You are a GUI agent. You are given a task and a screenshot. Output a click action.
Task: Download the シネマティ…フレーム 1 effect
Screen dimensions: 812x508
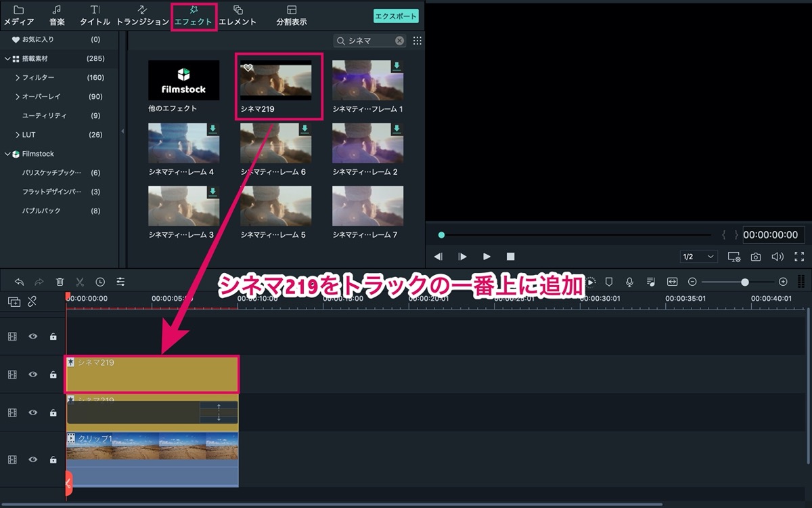[x=397, y=66]
